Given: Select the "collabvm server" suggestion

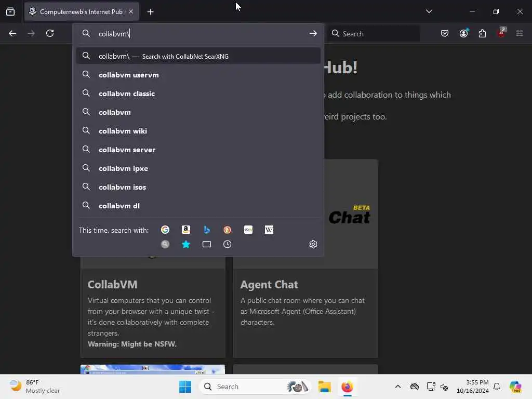Looking at the screenshot, I should [x=198, y=149].
